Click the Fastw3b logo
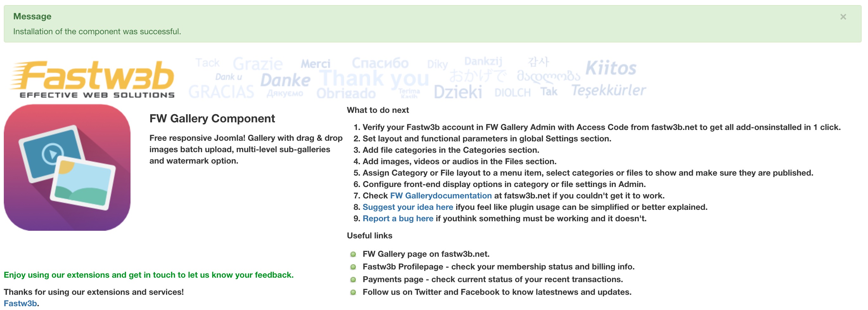The height and width of the screenshot is (310, 868). (92, 79)
